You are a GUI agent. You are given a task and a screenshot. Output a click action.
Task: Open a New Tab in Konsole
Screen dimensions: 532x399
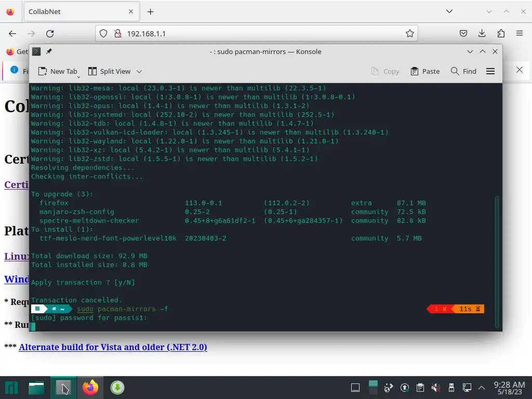(x=57, y=71)
